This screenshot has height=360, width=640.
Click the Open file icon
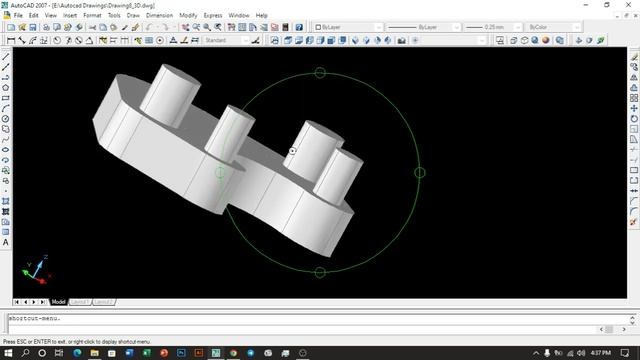click(x=22, y=27)
